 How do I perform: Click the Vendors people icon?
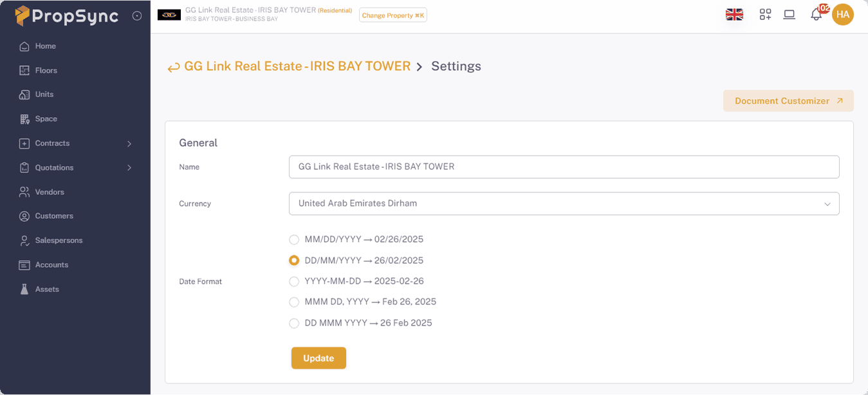(24, 192)
